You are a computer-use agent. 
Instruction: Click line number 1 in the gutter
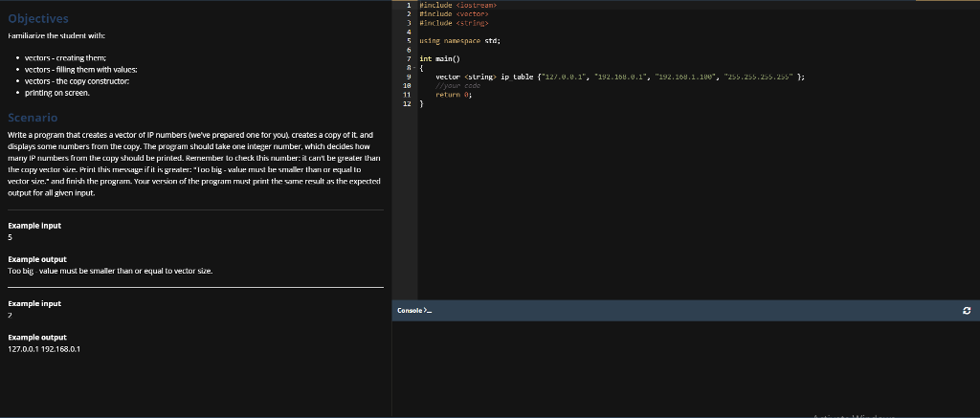(x=408, y=5)
